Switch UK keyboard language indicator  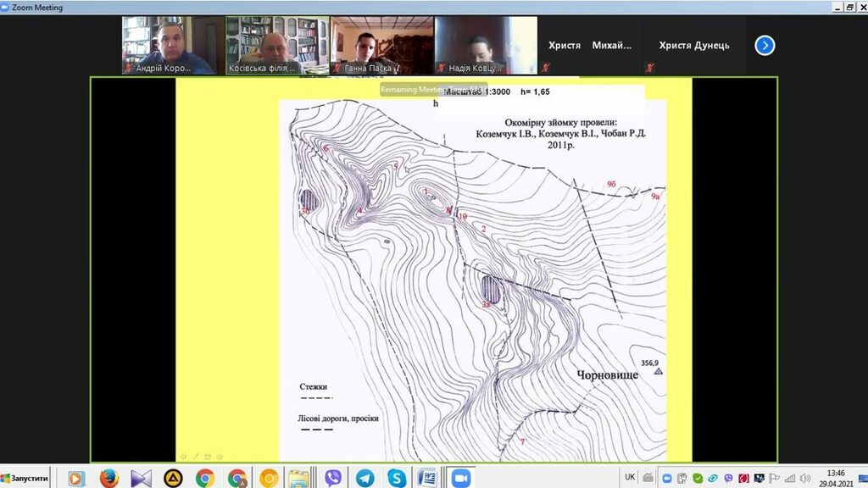click(630, 477)
